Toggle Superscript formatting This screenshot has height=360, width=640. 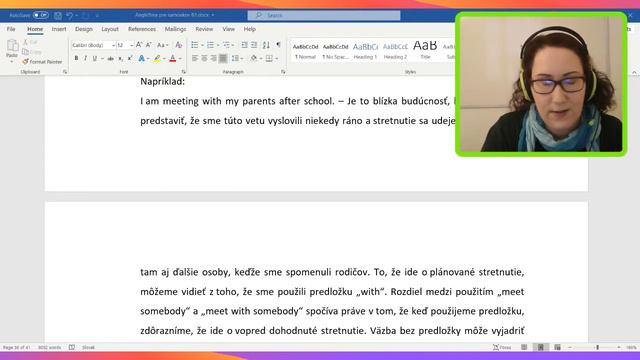tap(130, 59)
